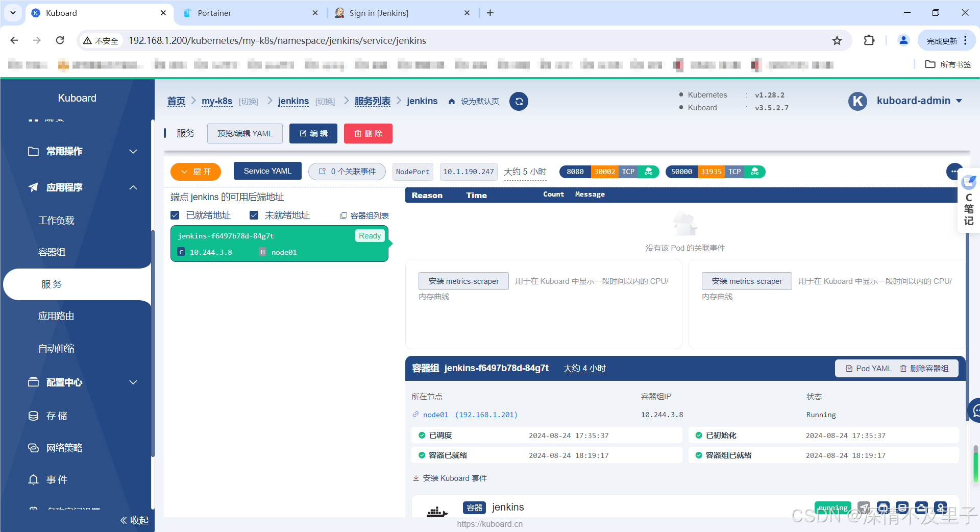
Task: Open the browser profile icon
Action: click(903, 40)
